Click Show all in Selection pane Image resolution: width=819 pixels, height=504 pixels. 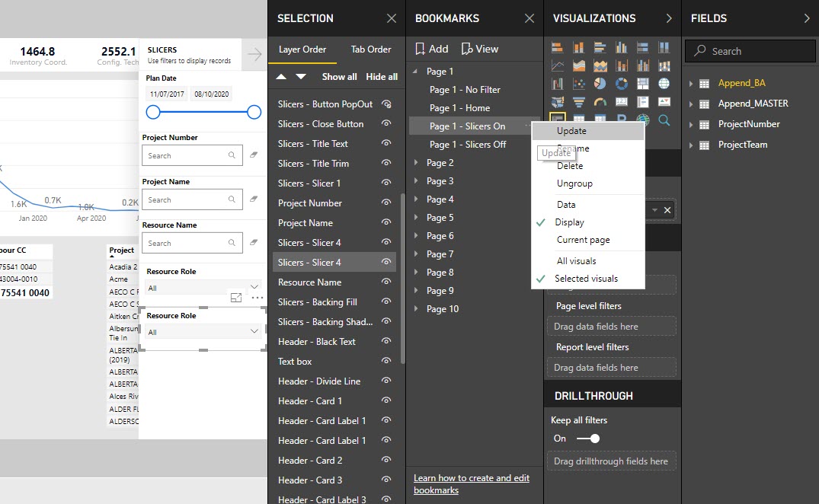tap(340, 77)
